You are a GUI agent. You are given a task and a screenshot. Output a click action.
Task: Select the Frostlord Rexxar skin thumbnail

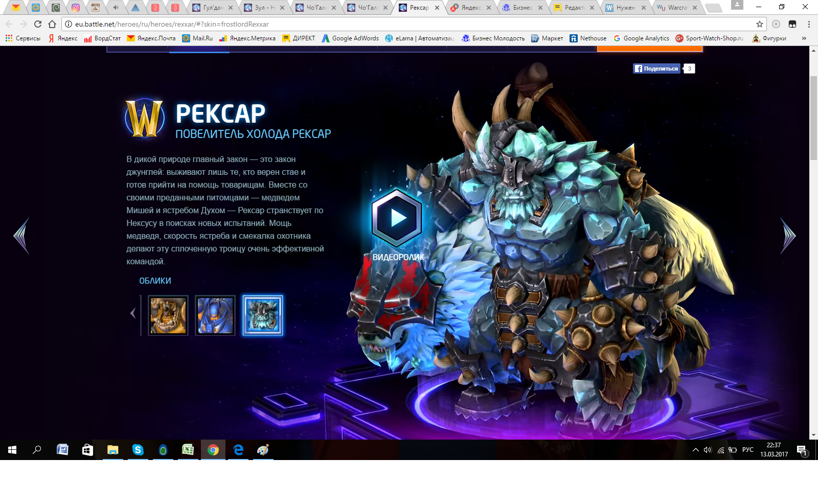coord(262,315)
